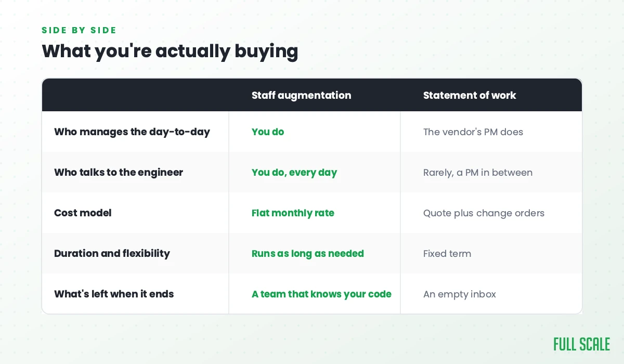Image resolution: width=624 pixels, height=364 pixels.
Task: Click the 'You do, every day' cell
Action: pos(294,173)
